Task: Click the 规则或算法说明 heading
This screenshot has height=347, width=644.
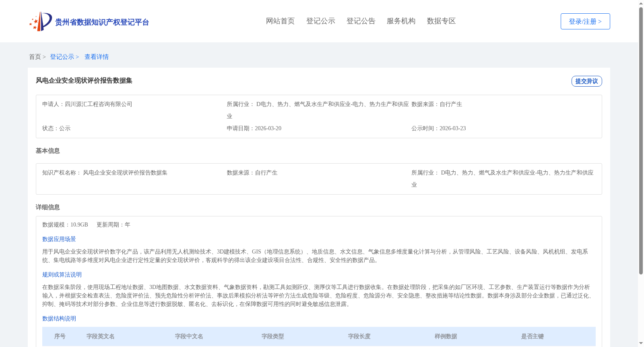Action: pyautogui.click(x=62, y=274)
